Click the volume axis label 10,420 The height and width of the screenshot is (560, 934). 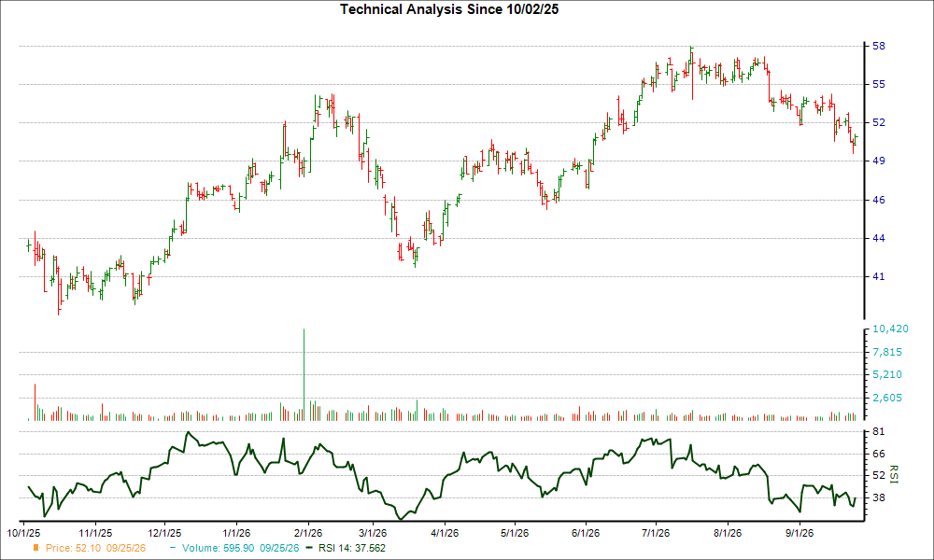890,329
